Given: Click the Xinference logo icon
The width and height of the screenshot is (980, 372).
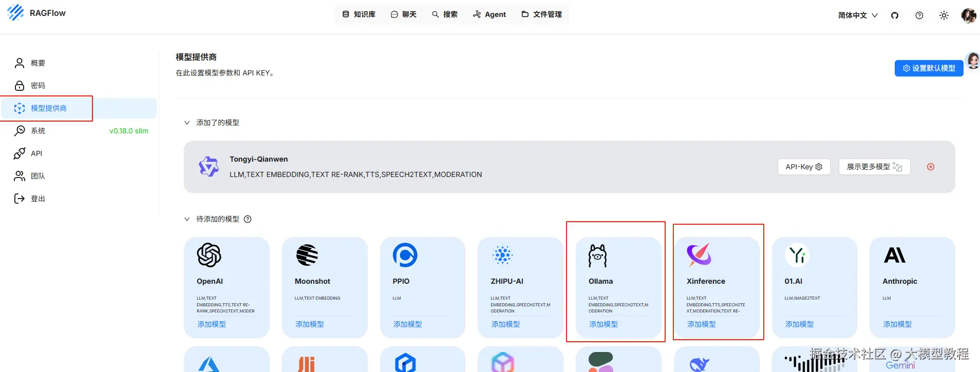Looking at the screenshot, I should click(699, 254).
